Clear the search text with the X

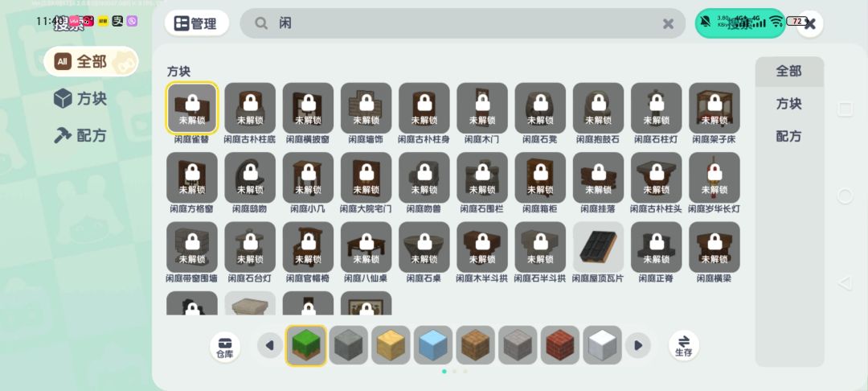pyautogui.click(x=668, y=23)
